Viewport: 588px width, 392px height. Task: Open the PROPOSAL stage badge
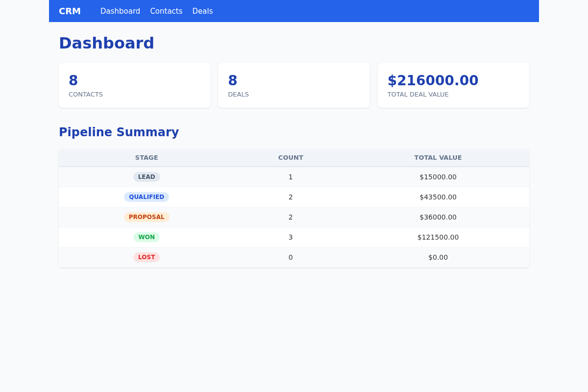pos(147,217)
